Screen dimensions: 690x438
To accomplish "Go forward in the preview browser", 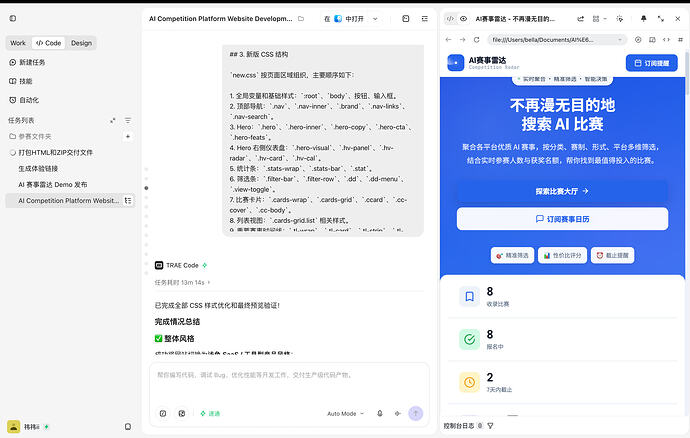I will pyautogui.click(x=462, y=40).
